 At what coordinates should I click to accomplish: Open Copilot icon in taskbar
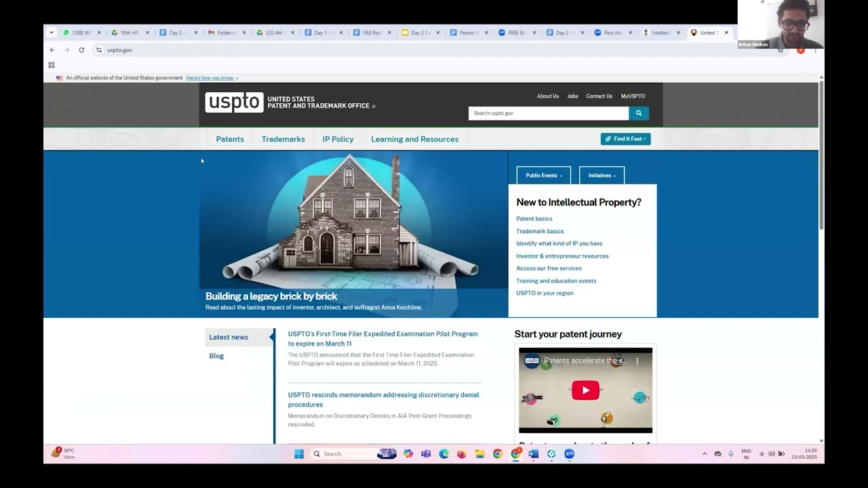[x=408, y=454]
